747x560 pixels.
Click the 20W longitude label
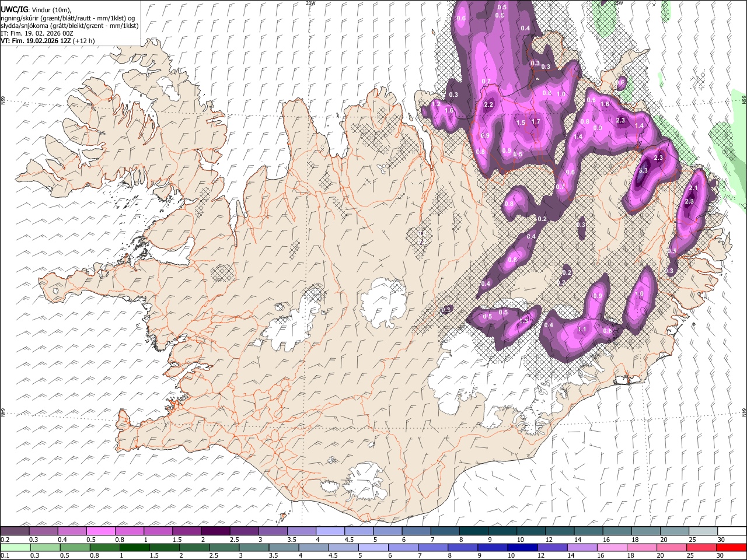[310, 3]
